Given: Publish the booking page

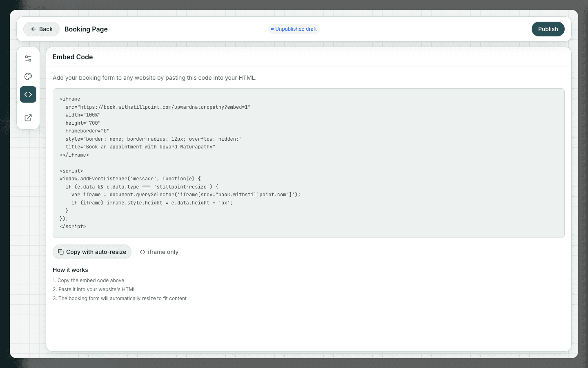Looking at the screenshot, I should tap(548, 29).
